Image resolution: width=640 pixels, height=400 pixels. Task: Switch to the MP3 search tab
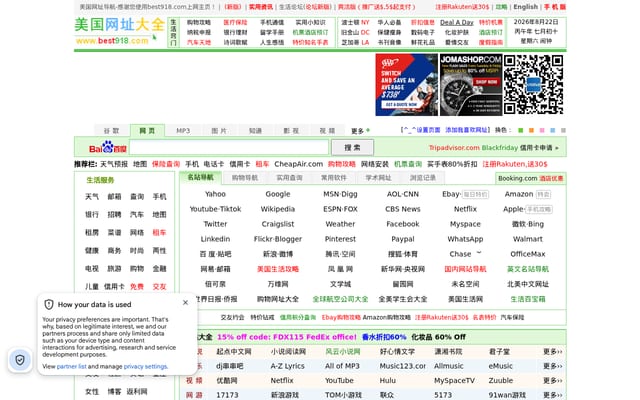(x=183, y=131)
